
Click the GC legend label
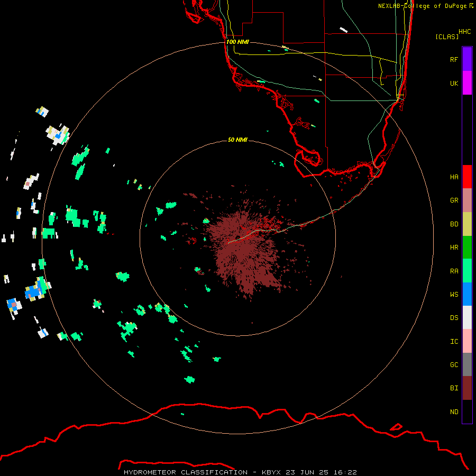[454, 365]
